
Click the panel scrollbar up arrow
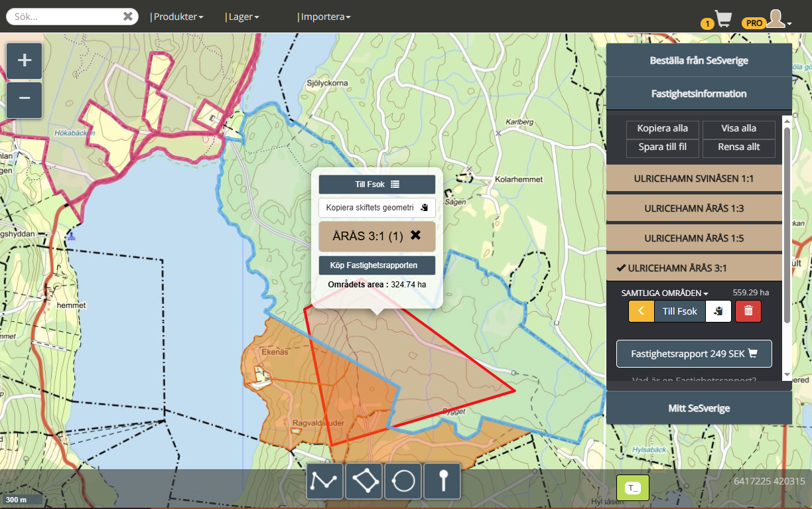tap(787, 120)
